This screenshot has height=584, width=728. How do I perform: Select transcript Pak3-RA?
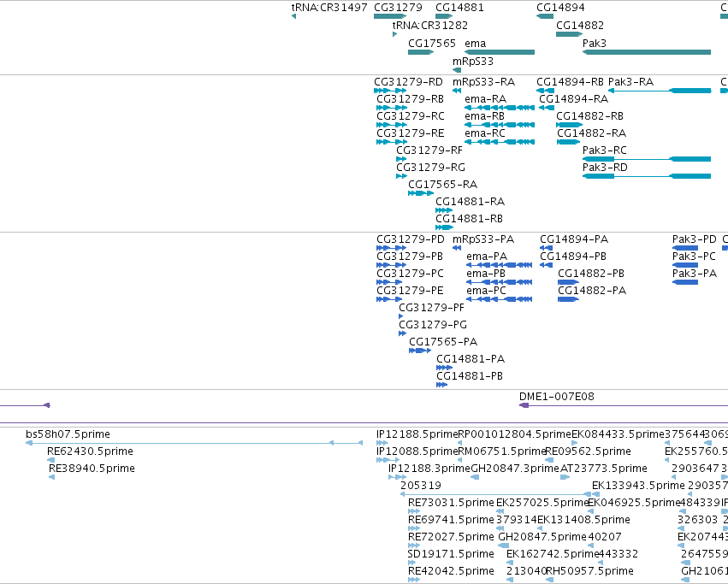(631, 82)
